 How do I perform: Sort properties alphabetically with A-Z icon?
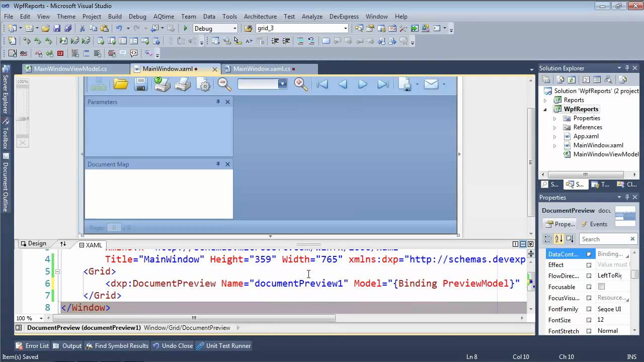[558, 239]
